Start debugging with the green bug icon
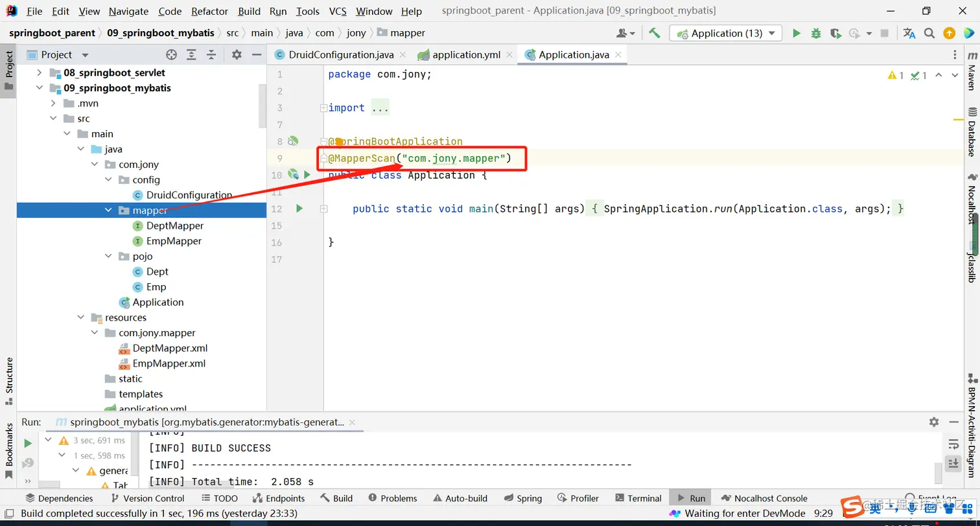This screenshot has height=526, width=980. point(816,33)
